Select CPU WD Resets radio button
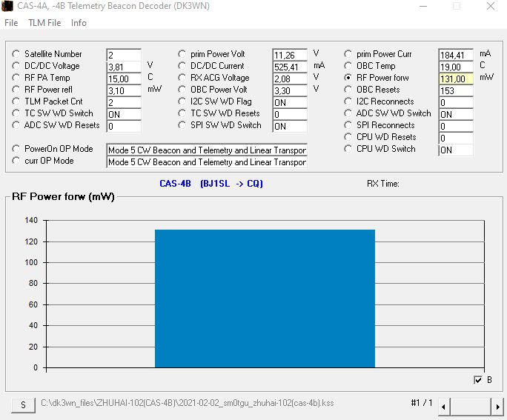The width and height of the screenshot is (507, 420). tap(348, 136)
